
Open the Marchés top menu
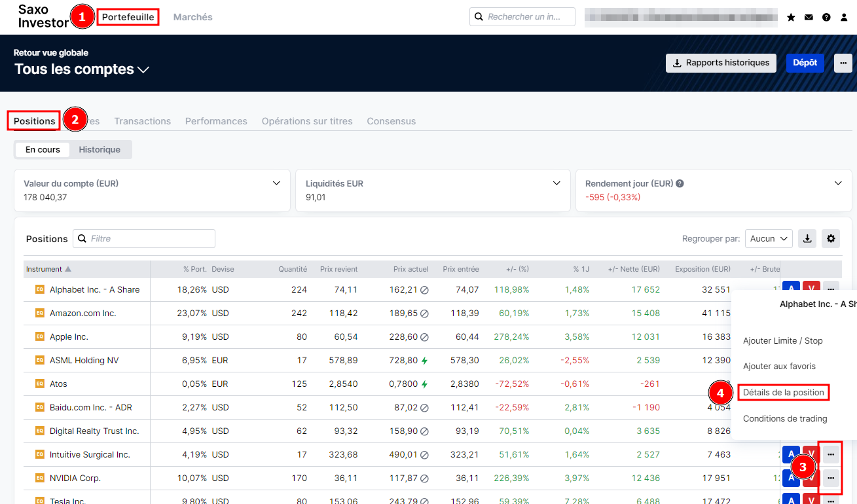click(x=192, y=17)
